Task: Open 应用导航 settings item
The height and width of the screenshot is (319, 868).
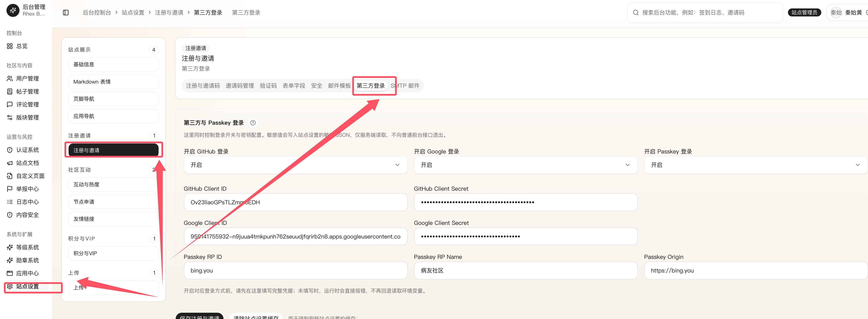Action: click(113, 116)
